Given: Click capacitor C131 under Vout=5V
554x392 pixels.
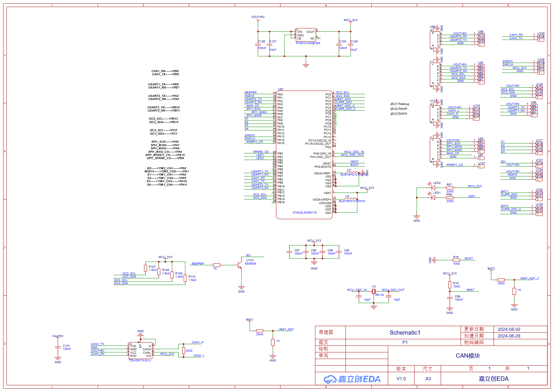Looking at the screenshot, I should click(58, 347).
